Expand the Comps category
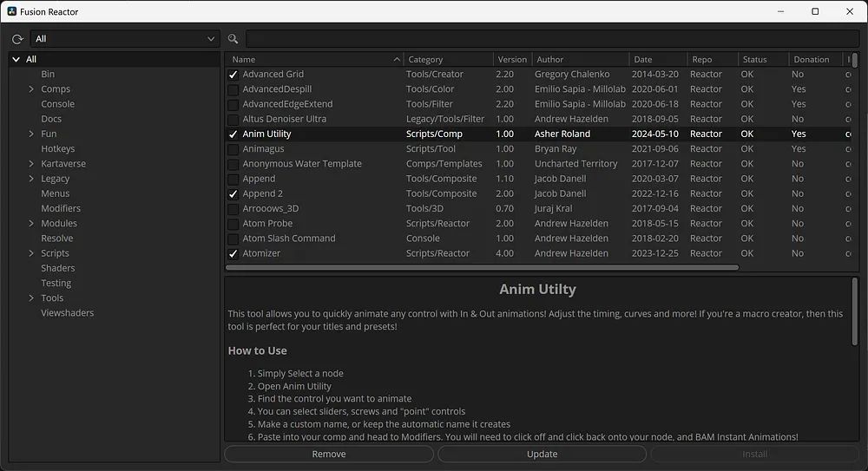 click(x=31, y=89)
